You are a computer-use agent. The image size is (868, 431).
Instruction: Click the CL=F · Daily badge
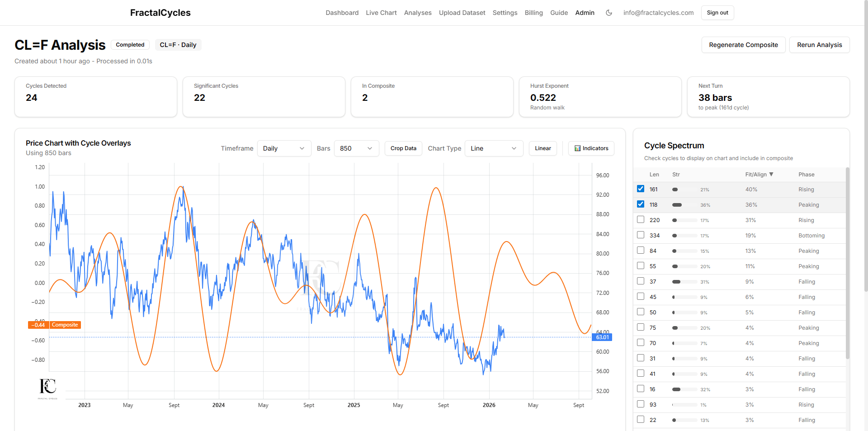click(178, 45)
